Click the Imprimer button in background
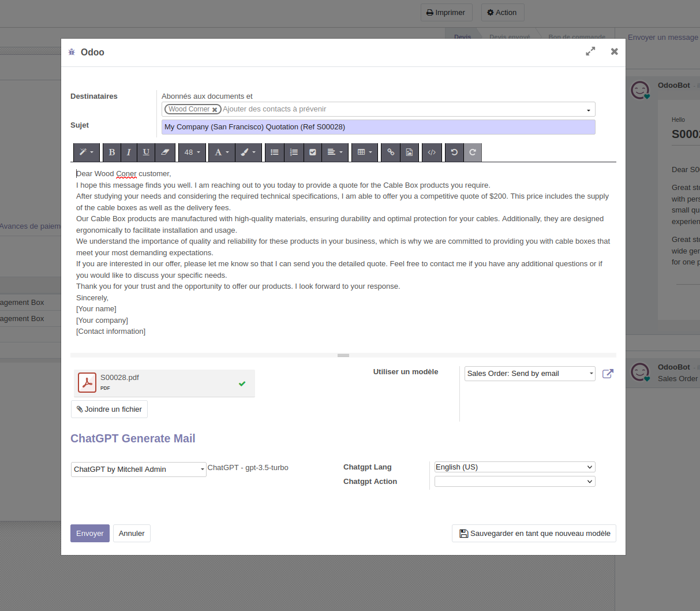The image size is (700, 611). (x=447, y=13)
